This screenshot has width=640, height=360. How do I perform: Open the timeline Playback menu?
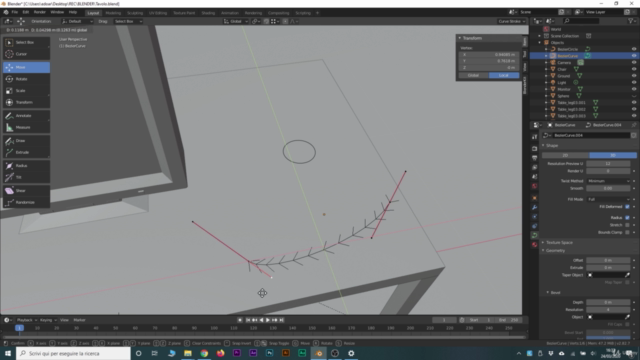(27, 320)
